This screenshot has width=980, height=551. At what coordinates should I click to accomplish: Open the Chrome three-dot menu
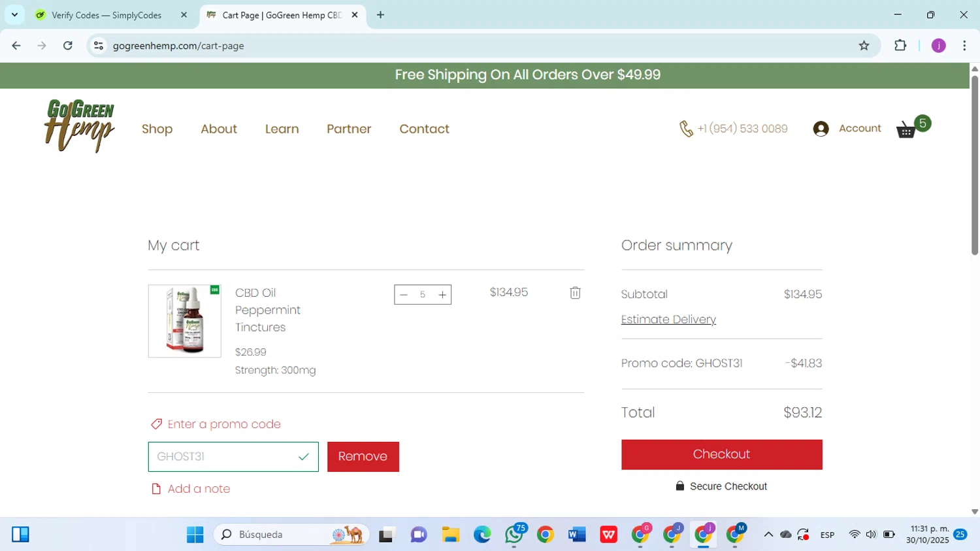click(x=964, y=46)
